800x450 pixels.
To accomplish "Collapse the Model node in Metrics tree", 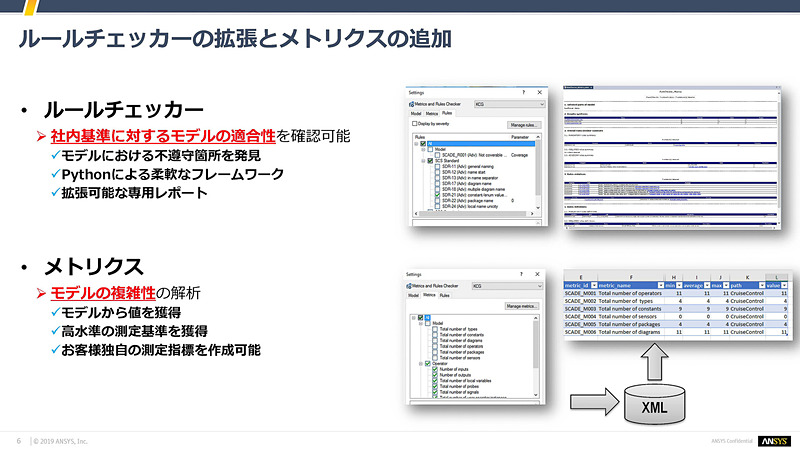I will [420, 323].
